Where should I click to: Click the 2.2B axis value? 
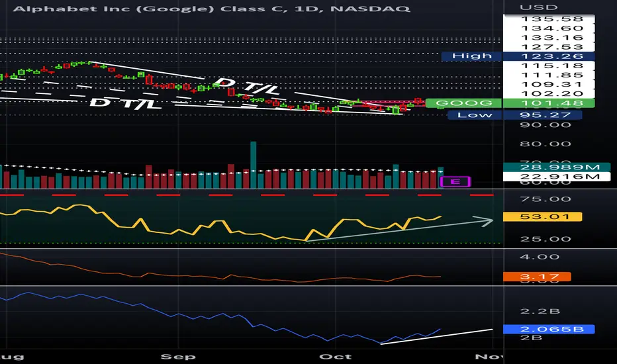click(x=540, y=312)
